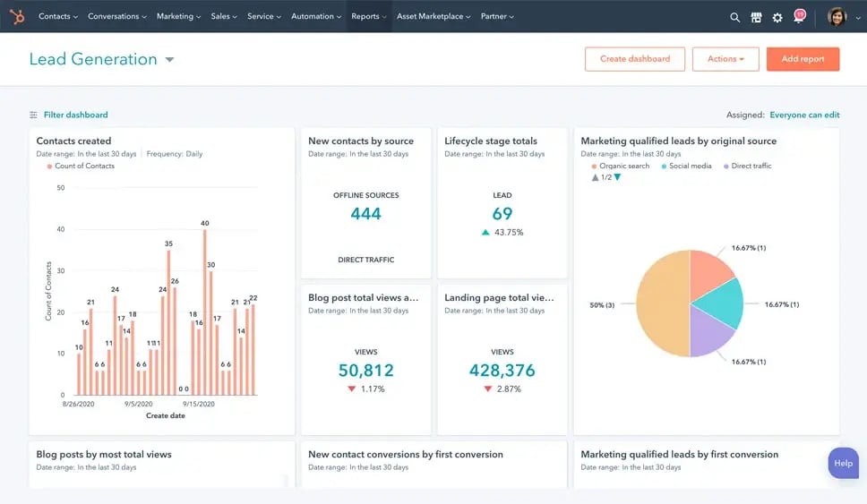Expand the account chevron next to avatar
Image resolution: width=867 pixels, height=504 pixels.
pos(858,18)
